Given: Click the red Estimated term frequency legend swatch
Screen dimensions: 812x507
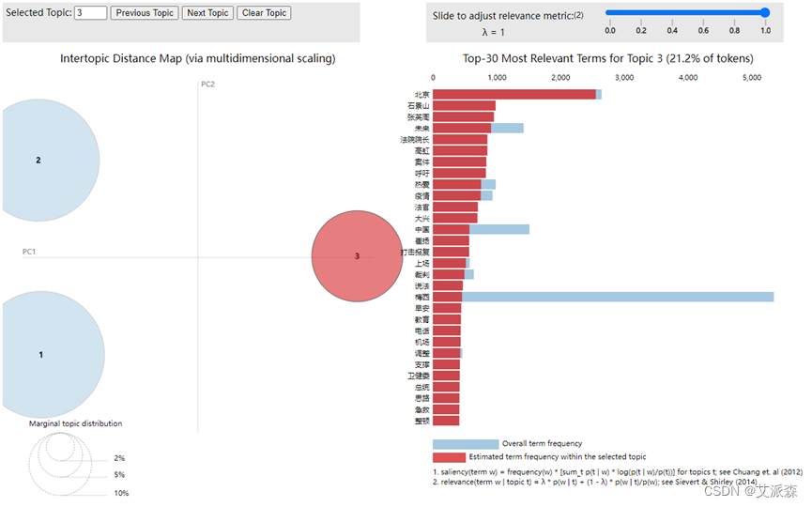Looking at the screenshot, I should (x=449, y=457).
